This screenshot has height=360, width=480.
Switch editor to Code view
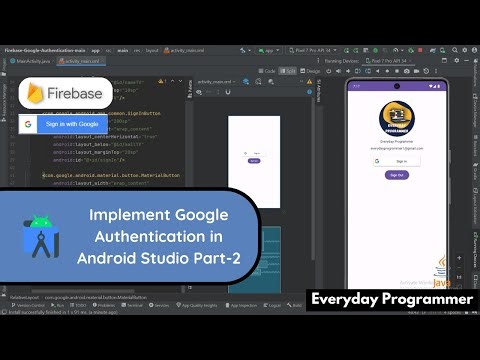(x=267, y=71)
